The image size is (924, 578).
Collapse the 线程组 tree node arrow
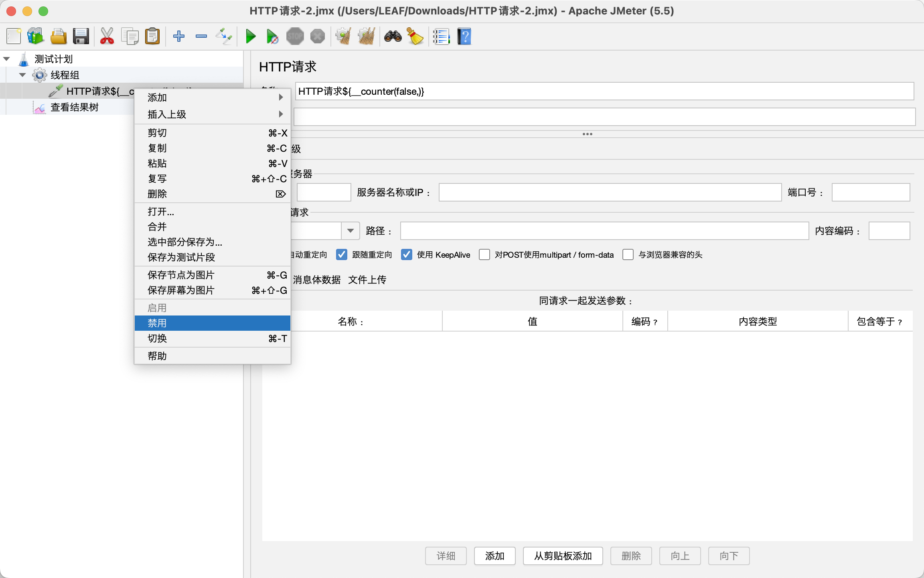(22, 75)
